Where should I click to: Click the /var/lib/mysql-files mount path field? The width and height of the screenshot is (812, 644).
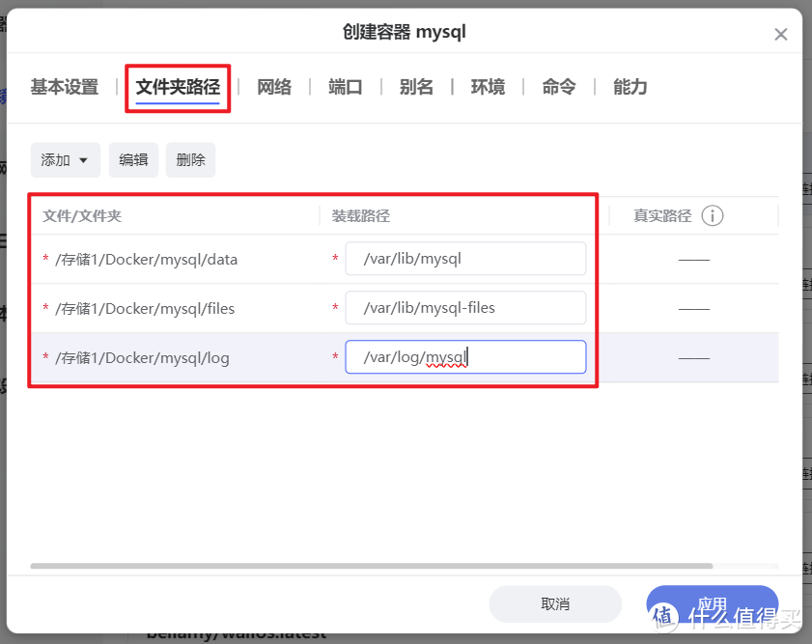(x=465, y=307)
